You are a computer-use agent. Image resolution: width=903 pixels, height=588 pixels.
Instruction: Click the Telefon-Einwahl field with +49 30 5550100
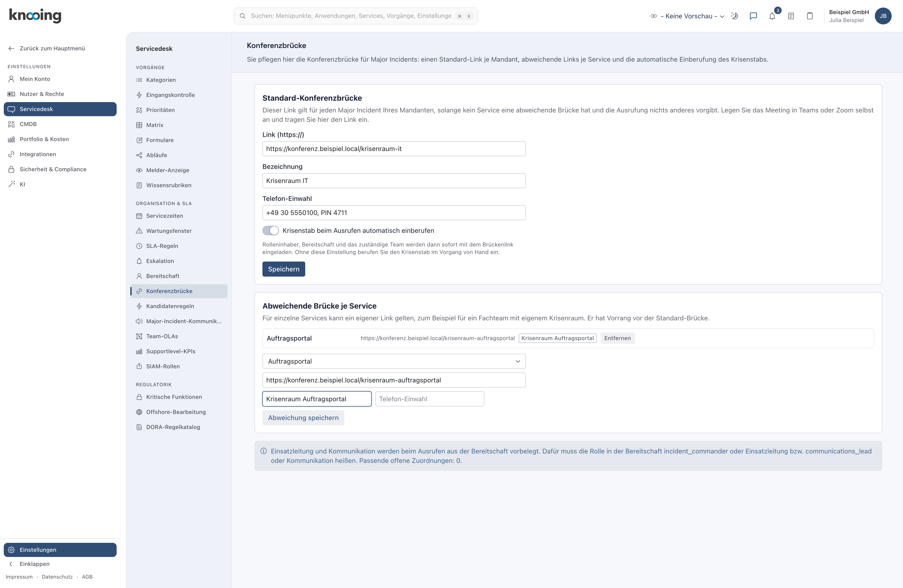tap(394, 213)
